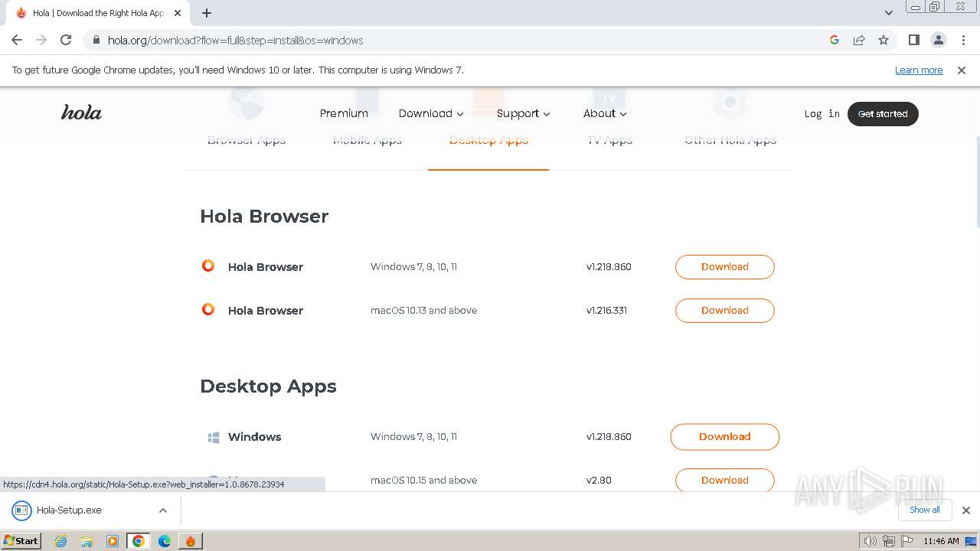
Task: Open Hola-Setup.exe download options arrow
Action: (162, 510)
